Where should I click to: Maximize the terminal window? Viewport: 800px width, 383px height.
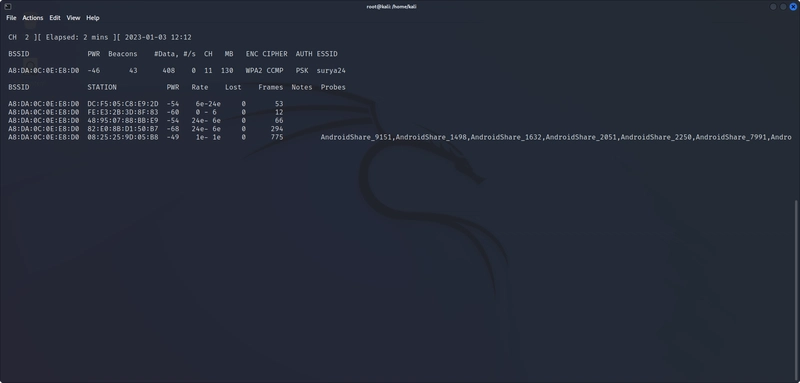click(783, 7)
